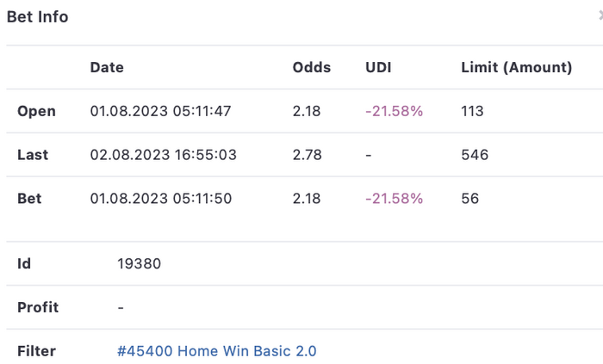The image size is (603, 364).
Task: Click the Odds column header
Action: [x=311, y=67]
